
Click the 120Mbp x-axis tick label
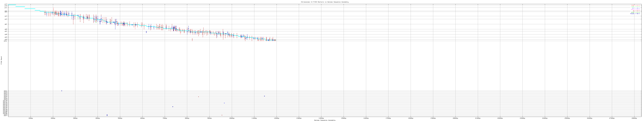pos(276,118)
